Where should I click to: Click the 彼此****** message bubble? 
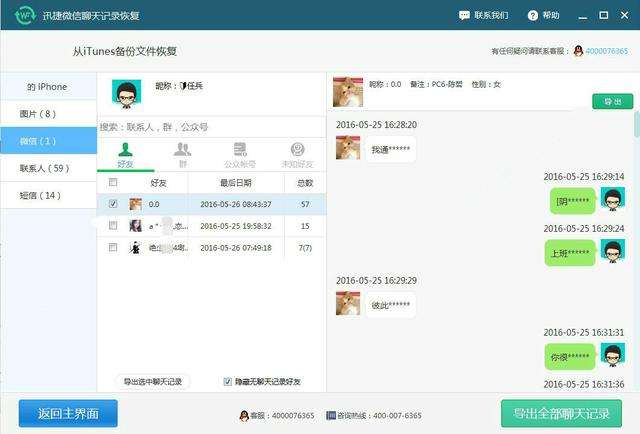(391, 305)
